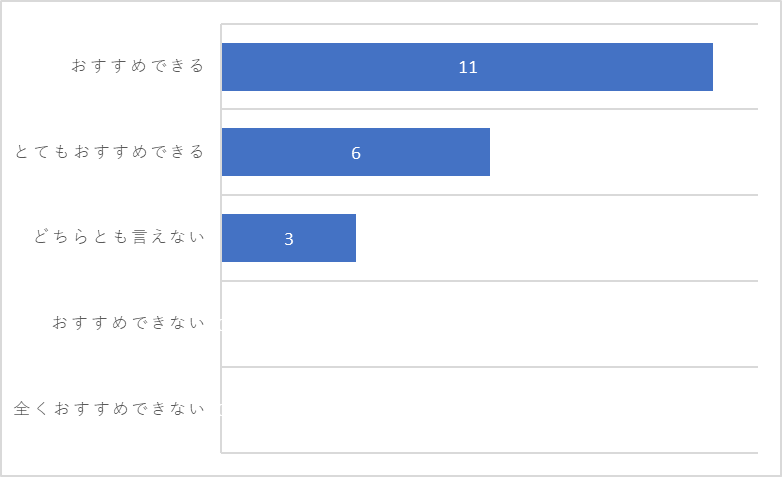782x477 pixels.
Task: Select the どちらとも言えない axis label
Action: click(119, 237)
